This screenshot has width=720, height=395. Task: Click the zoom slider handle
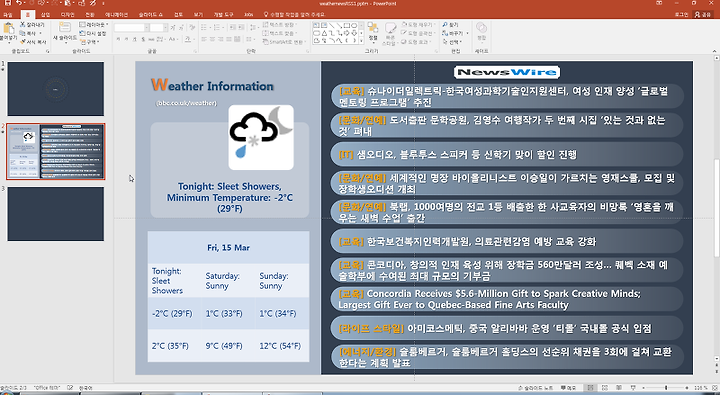(x=666, y=388)
